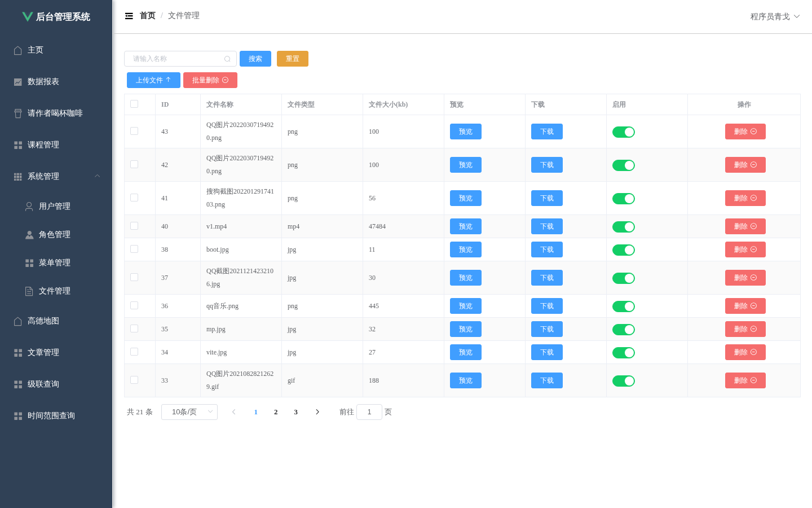Open the 10条/页 page size dropdown
812x508 pixels.
pyautogui.click(x=189, y=412)
